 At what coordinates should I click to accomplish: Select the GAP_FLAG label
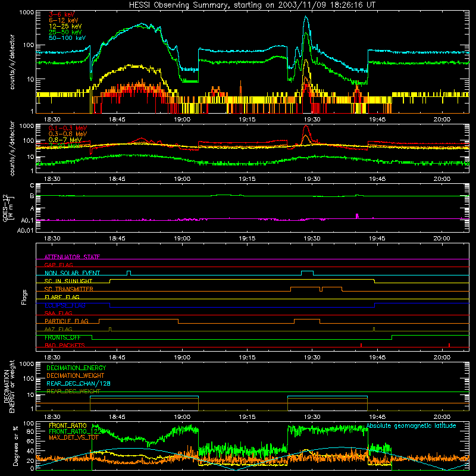point(58,265)
